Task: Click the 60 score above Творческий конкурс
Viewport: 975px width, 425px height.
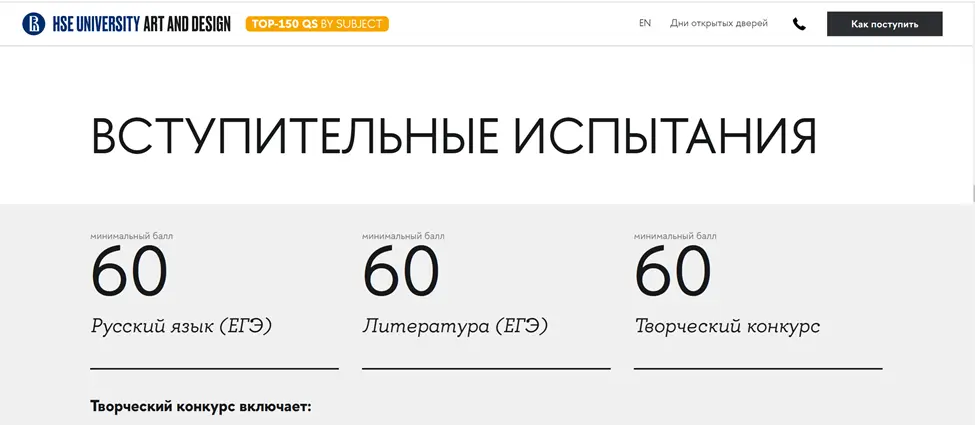Action: tap(673, 272)
